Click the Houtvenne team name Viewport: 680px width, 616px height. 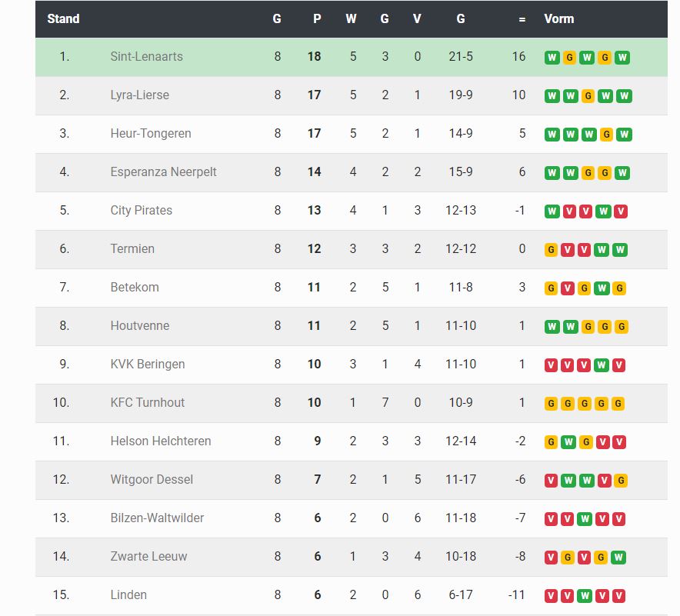[139, 325]
